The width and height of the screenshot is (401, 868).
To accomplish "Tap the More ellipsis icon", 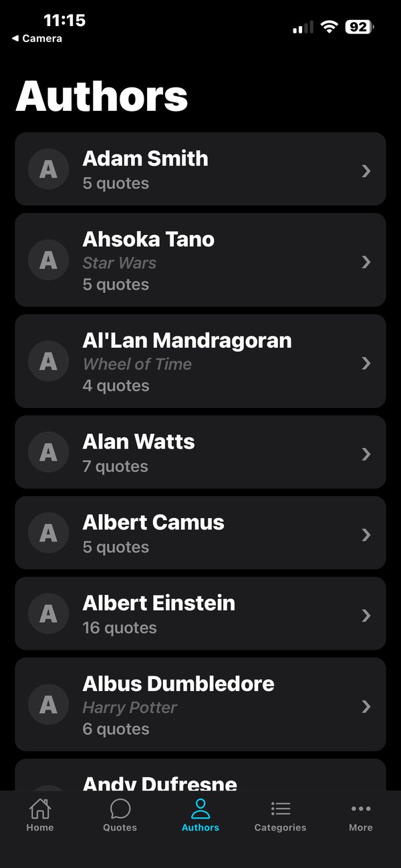I will coord(361,808).
